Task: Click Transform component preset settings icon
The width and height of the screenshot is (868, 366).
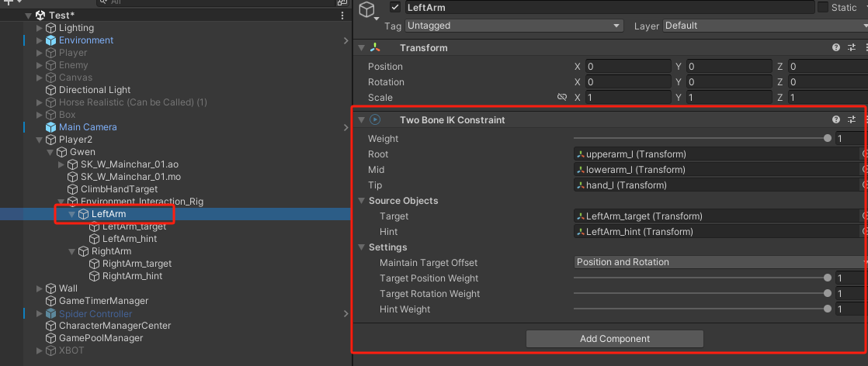Action: (852, 48)
